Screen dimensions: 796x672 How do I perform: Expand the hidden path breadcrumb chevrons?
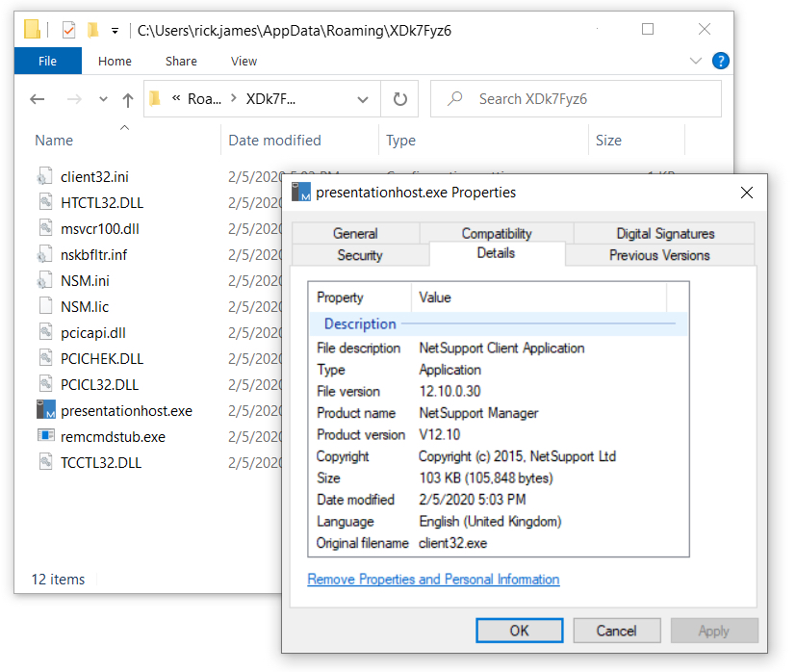(x=176, y=98)
